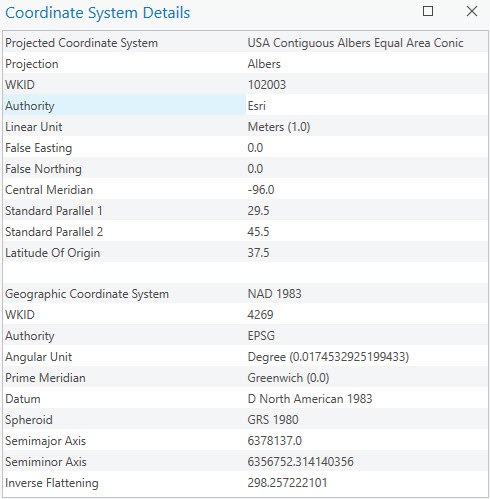Click the Angular Unit Degree value

(x=328, y=357)
